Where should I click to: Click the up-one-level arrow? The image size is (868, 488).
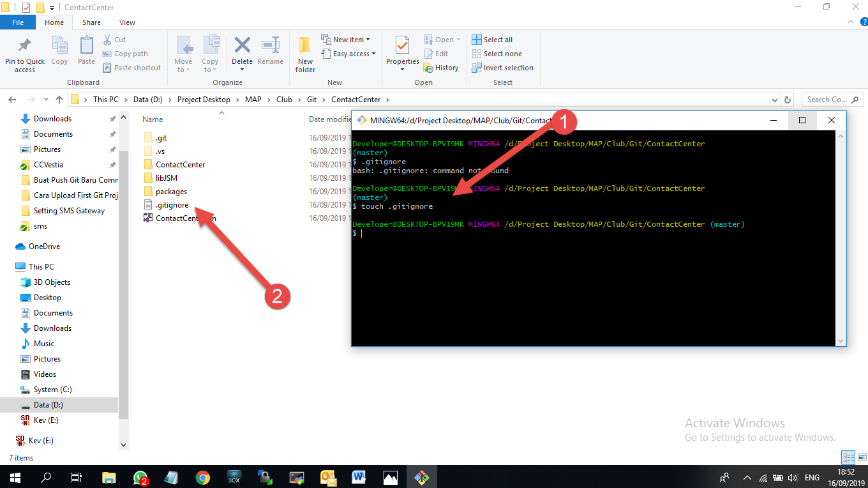point(59,100)
